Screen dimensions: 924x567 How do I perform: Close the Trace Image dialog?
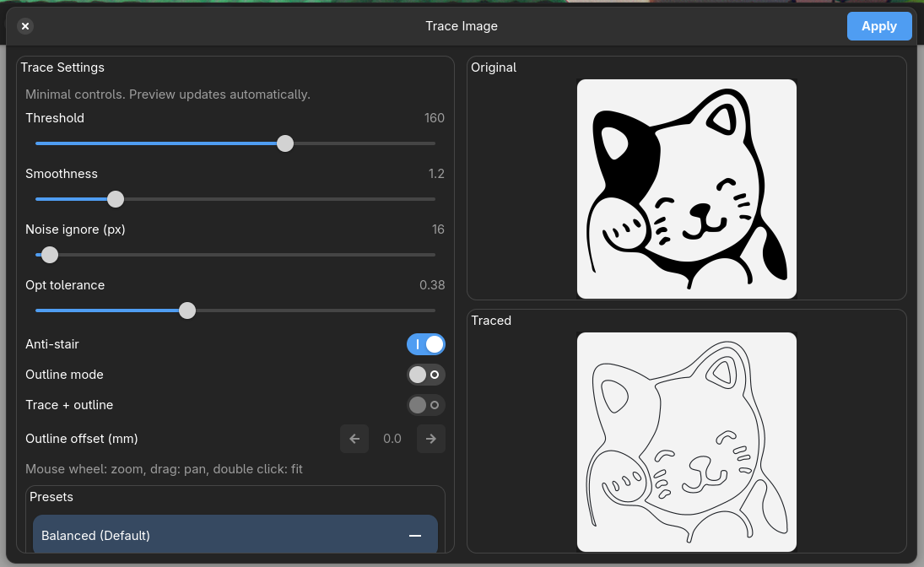coord(25,26)
